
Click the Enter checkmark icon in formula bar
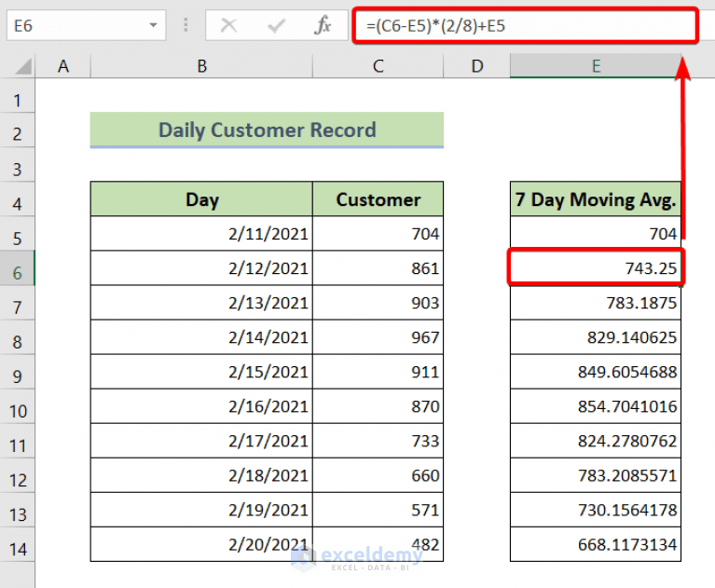pos(276,25)
